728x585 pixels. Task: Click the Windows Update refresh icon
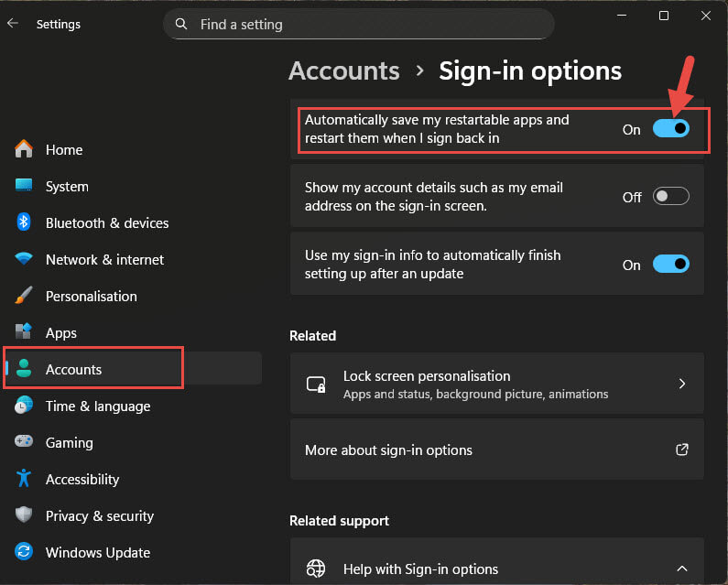(x=24, y=551)
